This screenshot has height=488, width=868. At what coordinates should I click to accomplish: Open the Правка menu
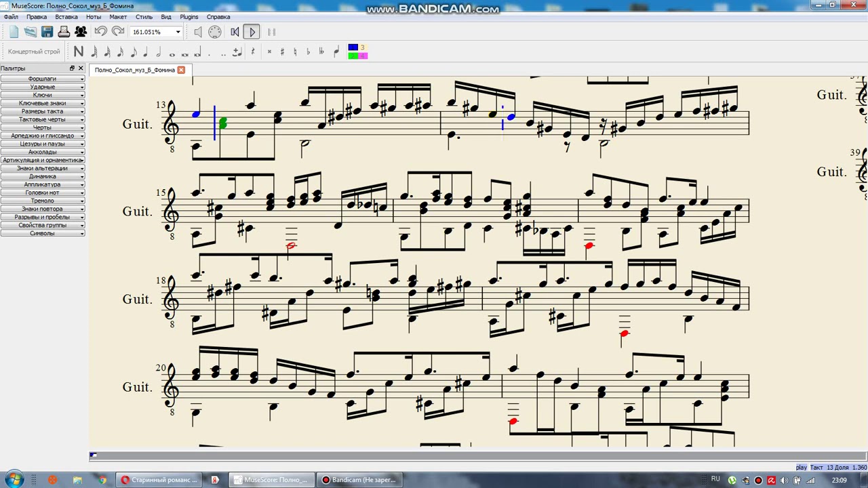37,17
